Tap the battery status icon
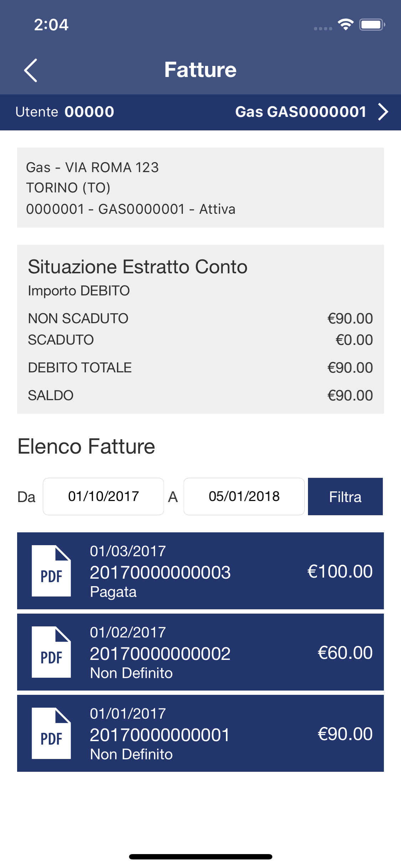This screenshot has width=401, height=868. pos(372,25)
